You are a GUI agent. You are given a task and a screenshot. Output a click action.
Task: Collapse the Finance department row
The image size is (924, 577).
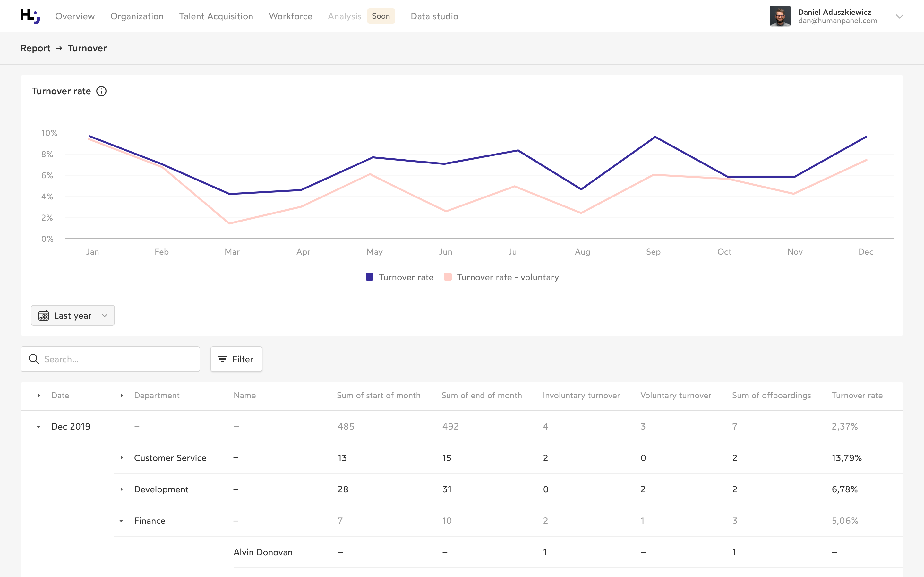coord(121,520)
